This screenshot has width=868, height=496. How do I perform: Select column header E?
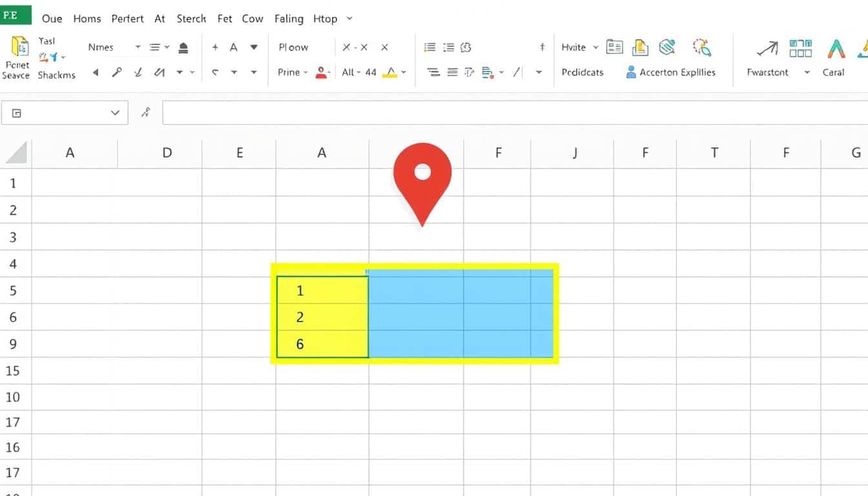pyautogui.click(x=240, y=153)
